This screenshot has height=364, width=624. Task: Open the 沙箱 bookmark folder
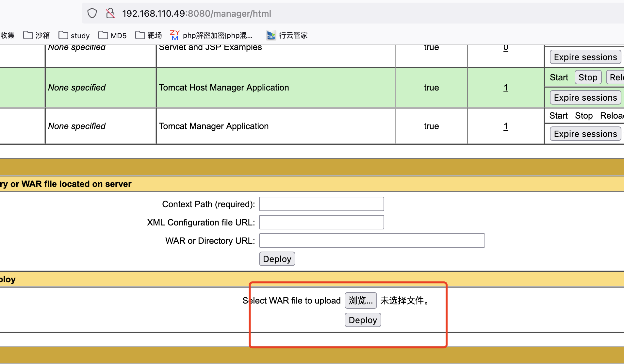37,35
